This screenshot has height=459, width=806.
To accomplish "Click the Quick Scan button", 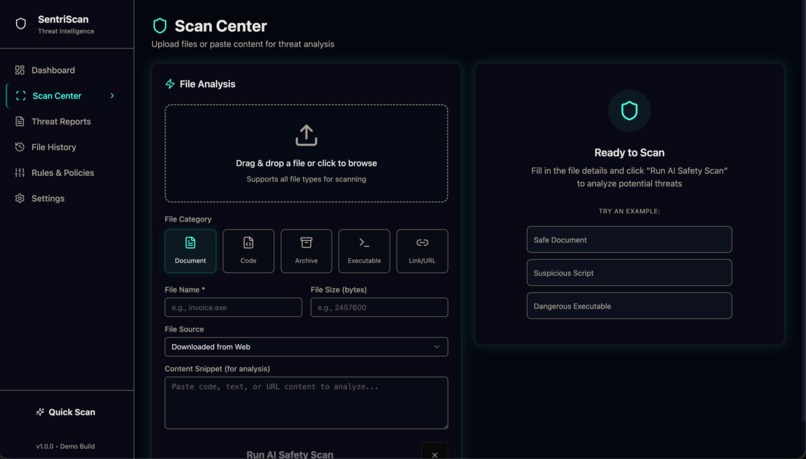I will point(66,412).
